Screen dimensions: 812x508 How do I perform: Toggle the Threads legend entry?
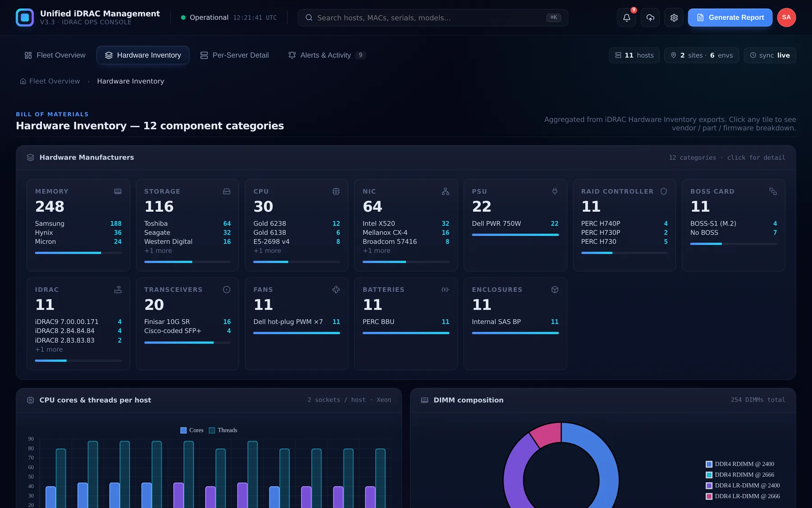click(x=223, y=430)
